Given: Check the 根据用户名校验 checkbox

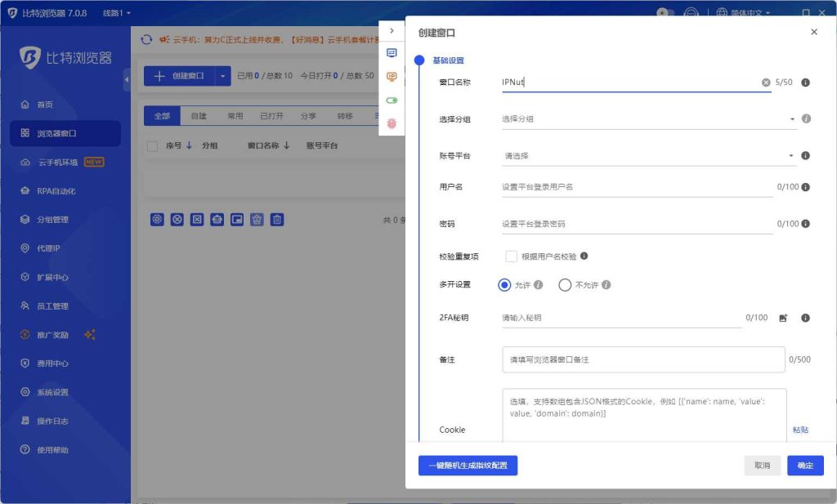Looking at the screenshot, I should pos(511,256).
